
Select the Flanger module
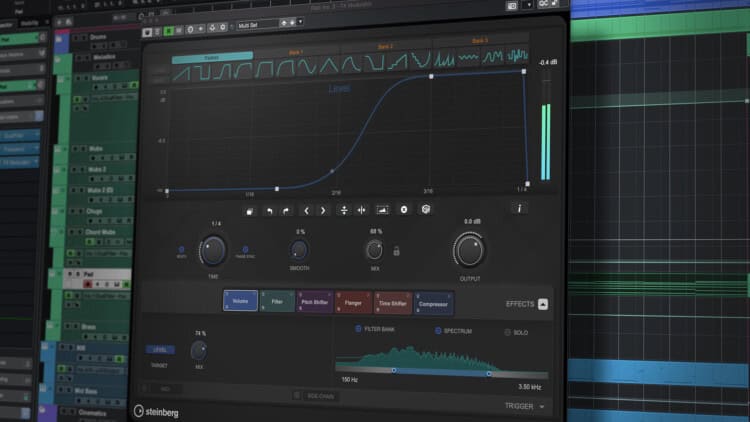[353, 302]
